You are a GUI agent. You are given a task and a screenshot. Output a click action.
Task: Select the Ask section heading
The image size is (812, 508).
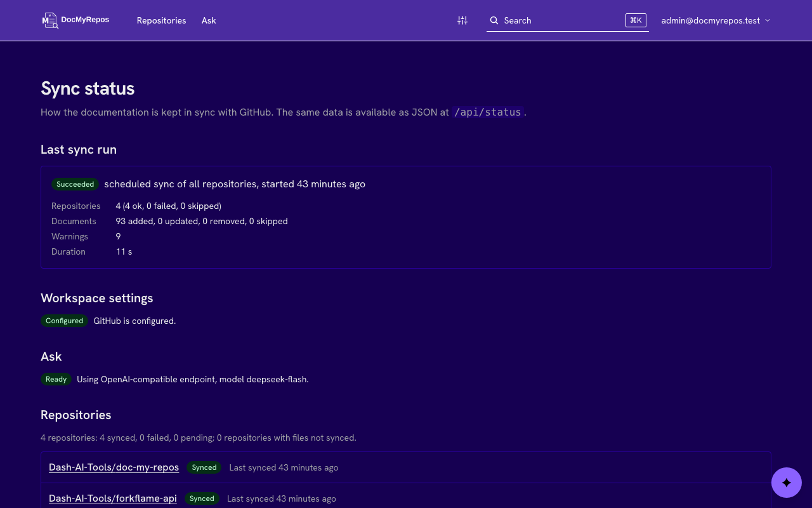pos(51,357)
